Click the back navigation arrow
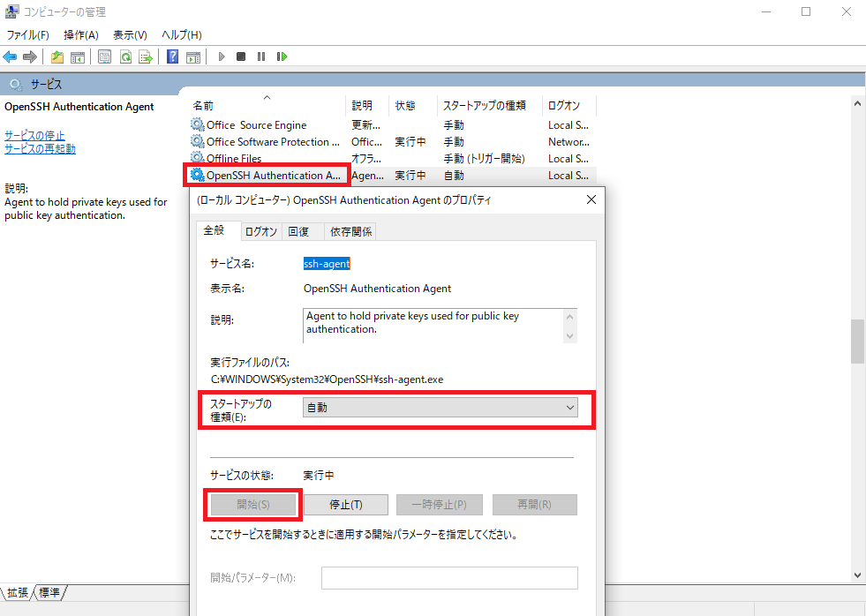Viewport: 866px width, 616px height. pos(9,56)
